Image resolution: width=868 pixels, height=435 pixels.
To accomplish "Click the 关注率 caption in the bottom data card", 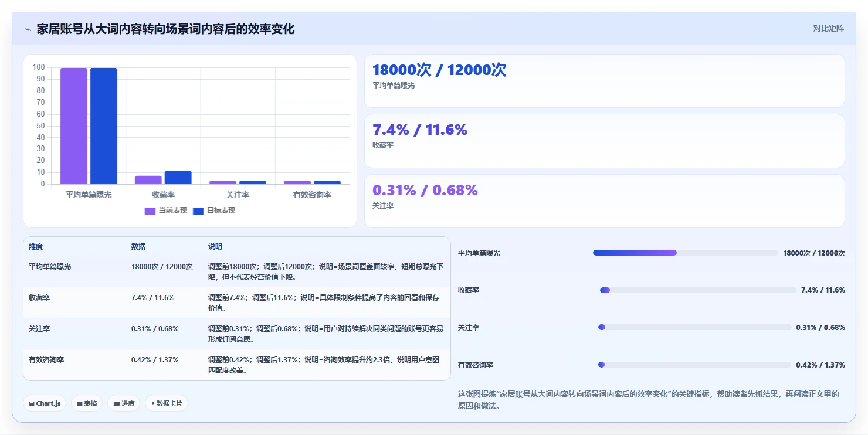I will (x=383, y=206).
